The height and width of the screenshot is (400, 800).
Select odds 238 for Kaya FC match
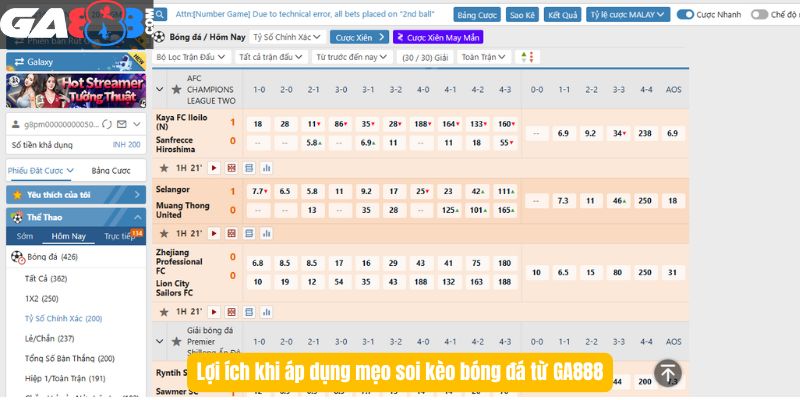tap(644, 133)
